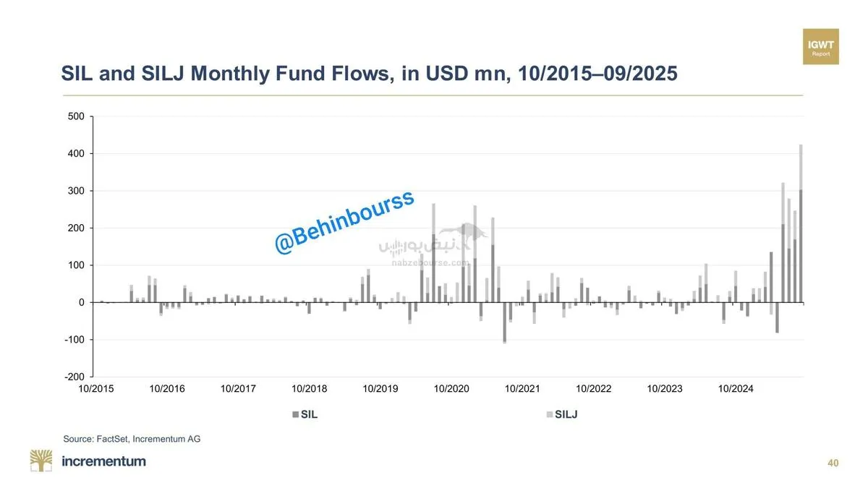This screenshot has width=868, height=488.
Task: Click the 500 y-axis label
Action: (76, 116)
